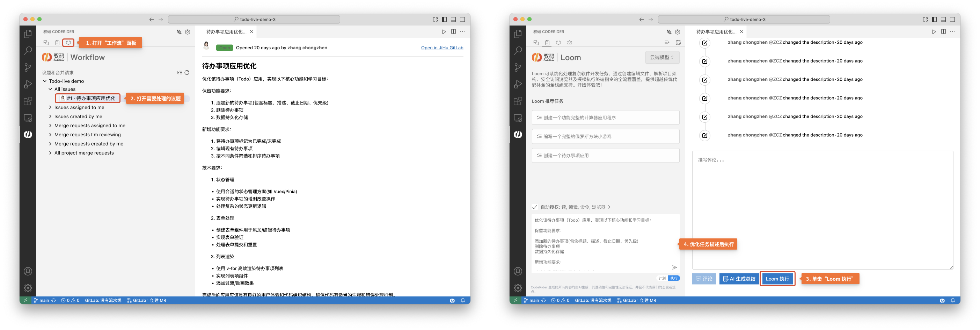This screenshot has height=330, width=980.
Task: Expand Merge requests created by me
Action: [x=50, y=144]
